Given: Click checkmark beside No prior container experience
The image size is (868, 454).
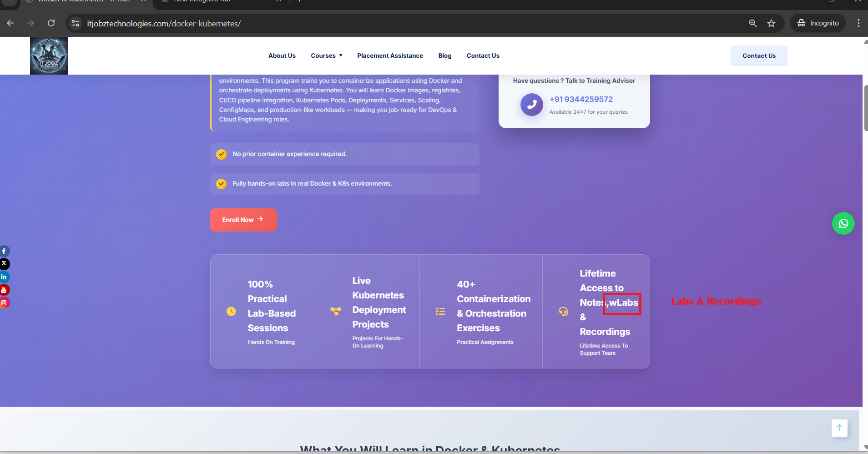Looking at the screenshot, I should click(222, 154).
